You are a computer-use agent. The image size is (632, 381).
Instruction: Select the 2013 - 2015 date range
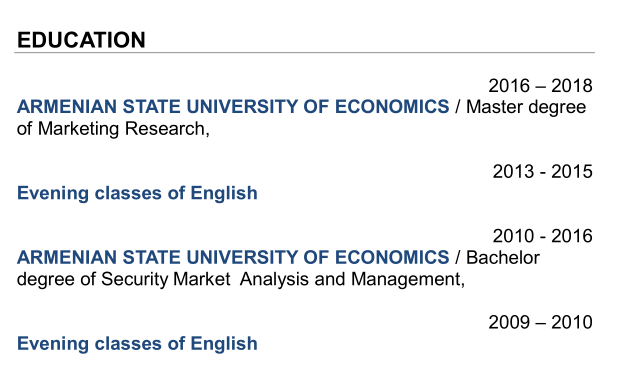coord(543,172)
